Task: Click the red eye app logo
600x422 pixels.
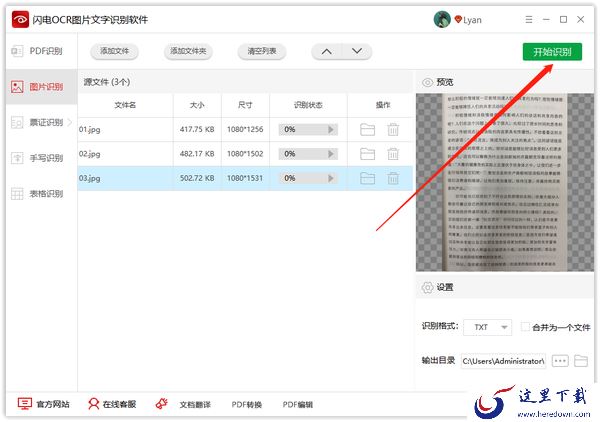Action: (20, 19)
